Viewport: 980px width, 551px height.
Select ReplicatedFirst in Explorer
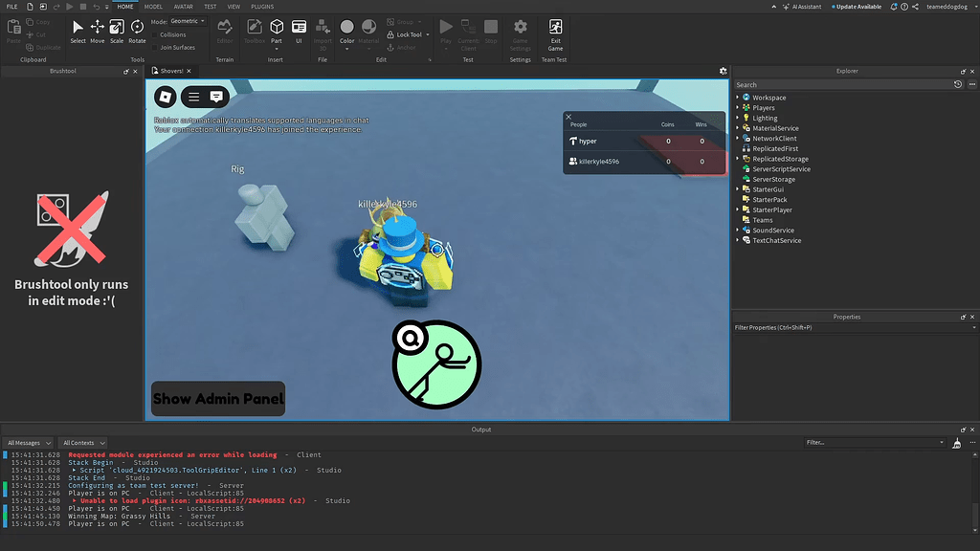tap(775, 148)
